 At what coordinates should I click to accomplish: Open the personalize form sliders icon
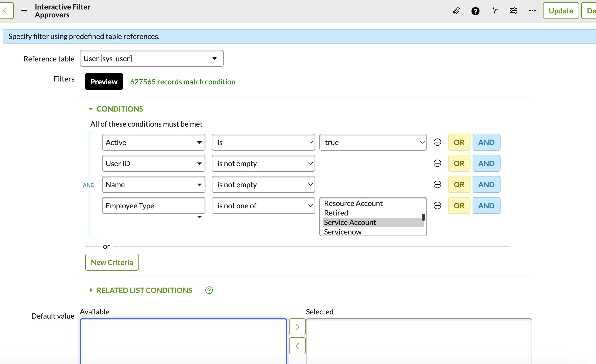(x=513, y=11)
